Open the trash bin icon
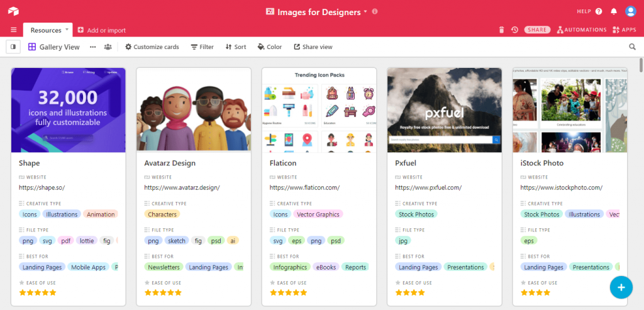Screen dimensions: 644x310 pos(501,30)
